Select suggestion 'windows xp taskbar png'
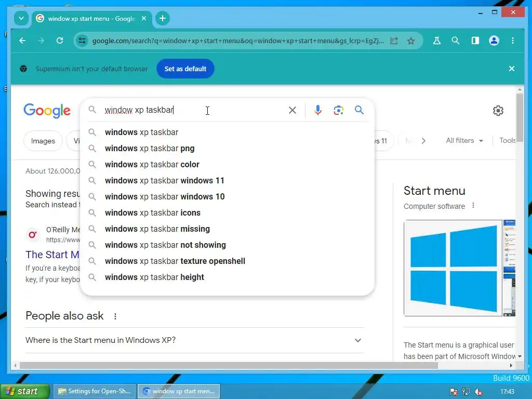 tap(228, 148)
